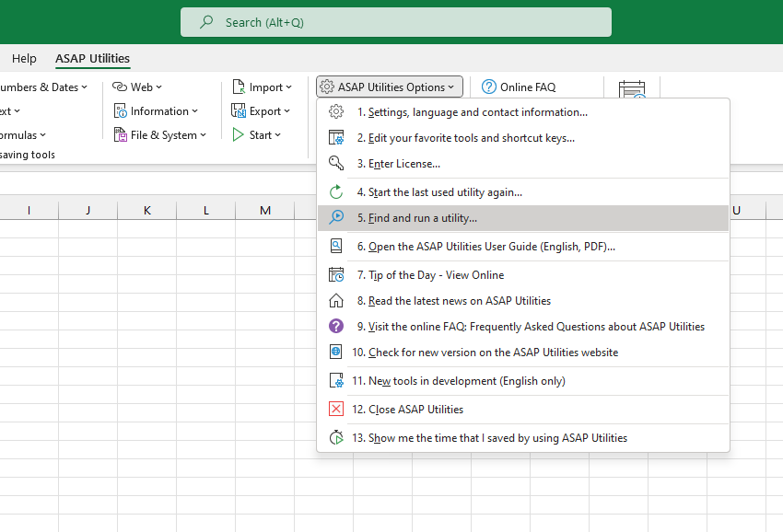Click the Export sheet icon
The image size is (783, 532).
239,110
